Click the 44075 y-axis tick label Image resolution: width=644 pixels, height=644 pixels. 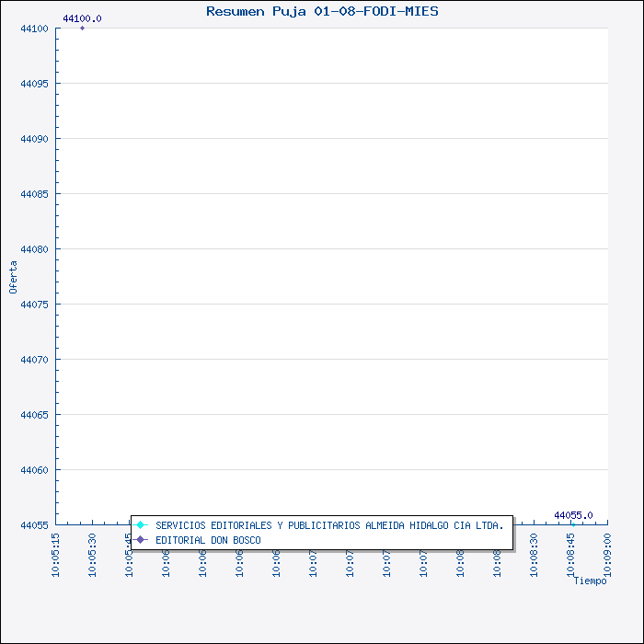coord(34,305)
